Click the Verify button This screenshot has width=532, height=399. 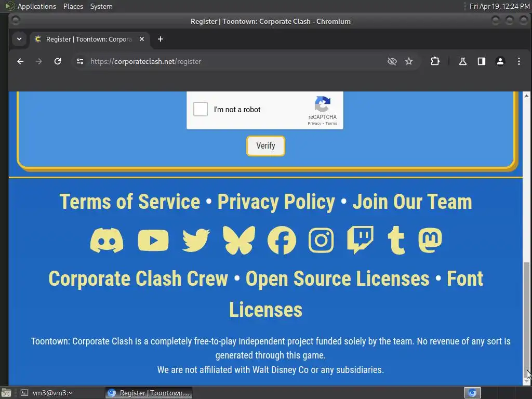click(265, 146)
